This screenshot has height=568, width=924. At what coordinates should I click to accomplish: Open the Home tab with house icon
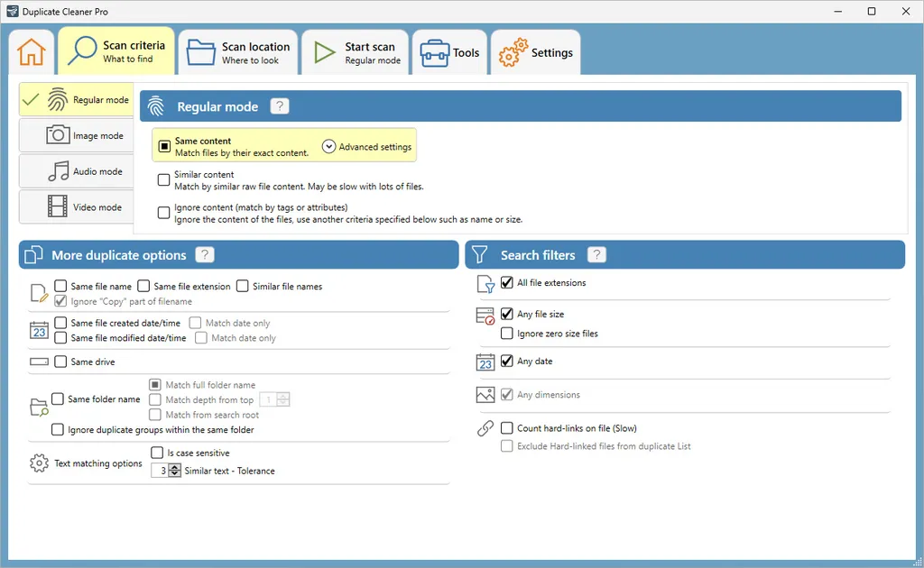(x=32, y=51)
